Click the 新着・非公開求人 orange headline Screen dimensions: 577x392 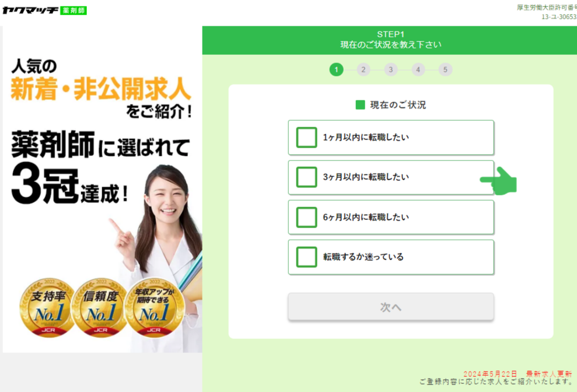point(101,89)
